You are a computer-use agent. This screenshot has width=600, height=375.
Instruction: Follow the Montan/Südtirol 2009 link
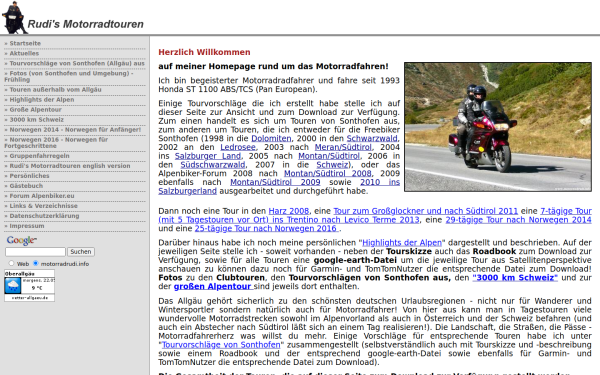(275, 182)
